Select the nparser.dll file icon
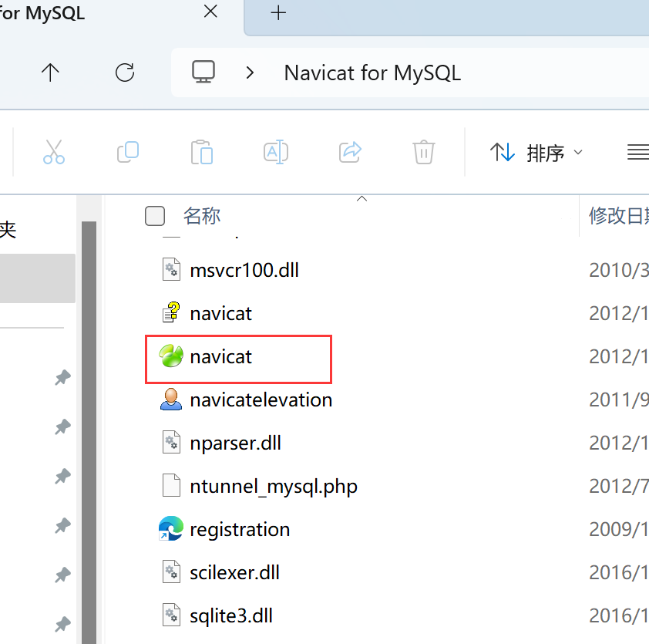This screenshot has height=644, width=649. pos(171,442)
